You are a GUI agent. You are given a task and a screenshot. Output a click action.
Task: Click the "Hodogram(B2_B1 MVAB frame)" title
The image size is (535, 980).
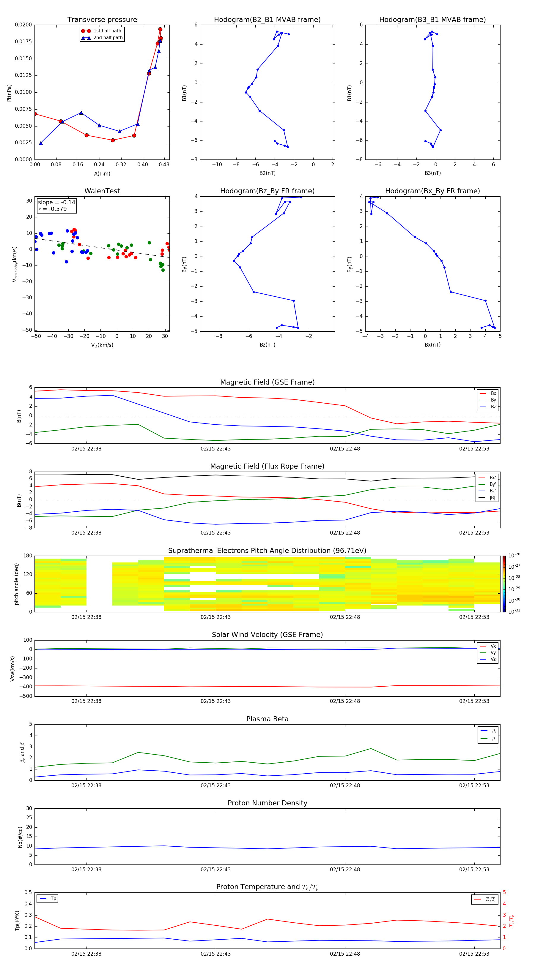coord(267,20)
